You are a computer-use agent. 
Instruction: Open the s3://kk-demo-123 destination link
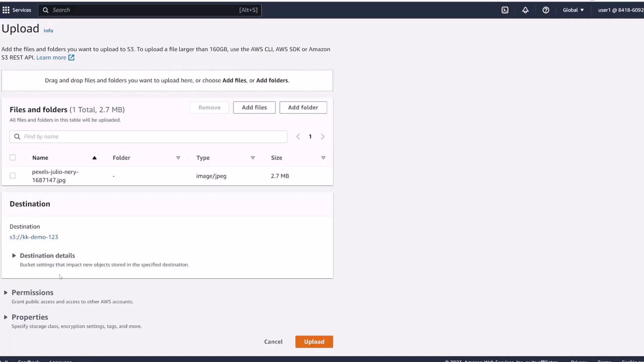pos(34,237)
